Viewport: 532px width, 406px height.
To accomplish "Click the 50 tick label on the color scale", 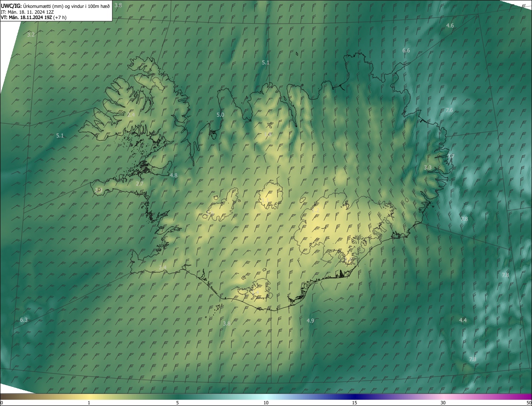I will (x=529, y=403).
